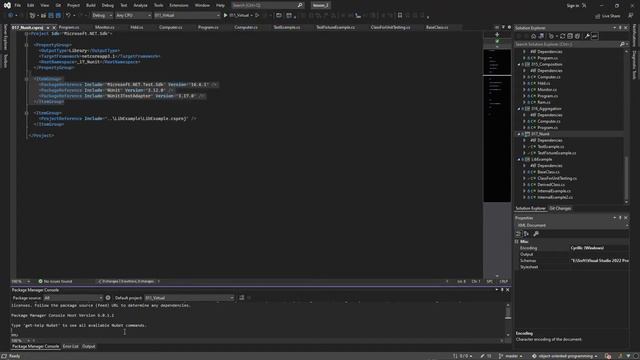640x360 pixels.
Task: Open Package Manager Console settings gear
Action: point(108,298)
